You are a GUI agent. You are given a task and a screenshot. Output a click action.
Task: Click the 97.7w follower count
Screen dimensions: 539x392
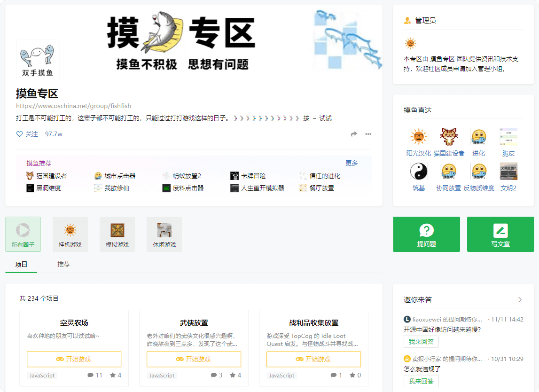point(54,134)
